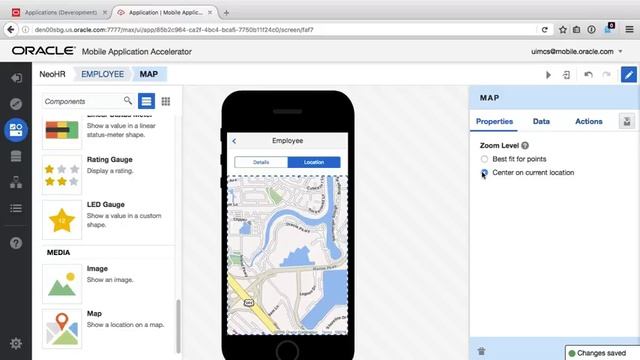Switch components to list view
Screen dimensions: 640x360
tap(147, 101)
